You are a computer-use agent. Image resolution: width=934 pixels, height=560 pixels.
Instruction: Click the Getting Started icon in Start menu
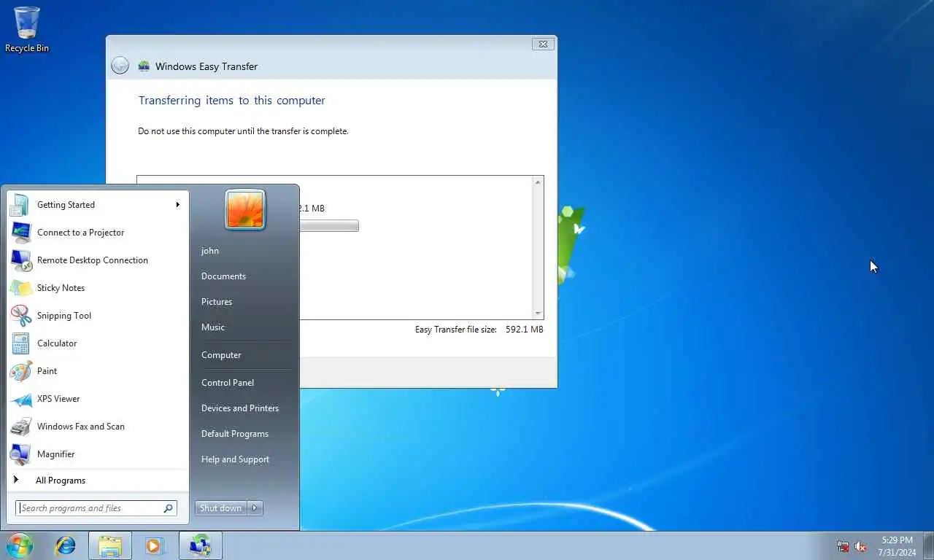coord(20,205)
